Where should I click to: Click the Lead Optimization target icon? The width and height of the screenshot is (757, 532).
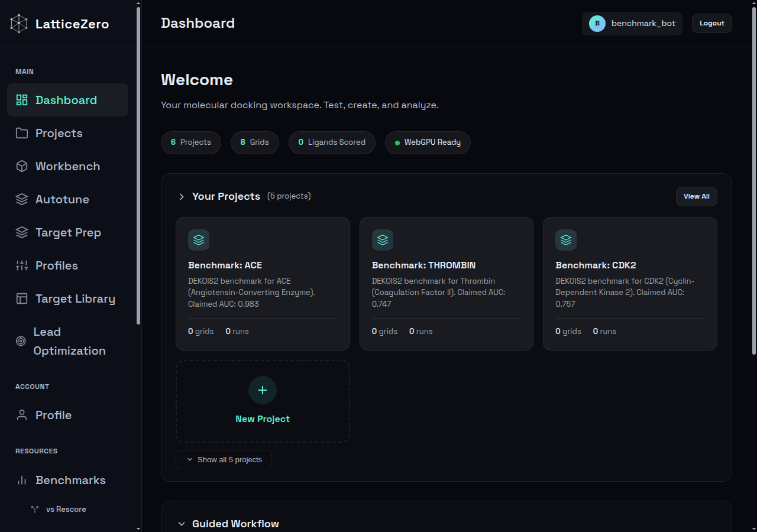(21, 341)
